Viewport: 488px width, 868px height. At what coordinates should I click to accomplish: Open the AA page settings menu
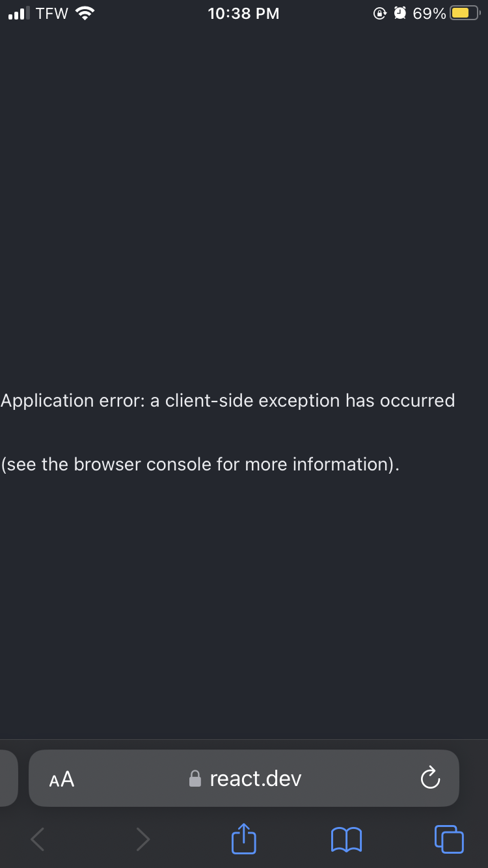click(x=62, y=779)
